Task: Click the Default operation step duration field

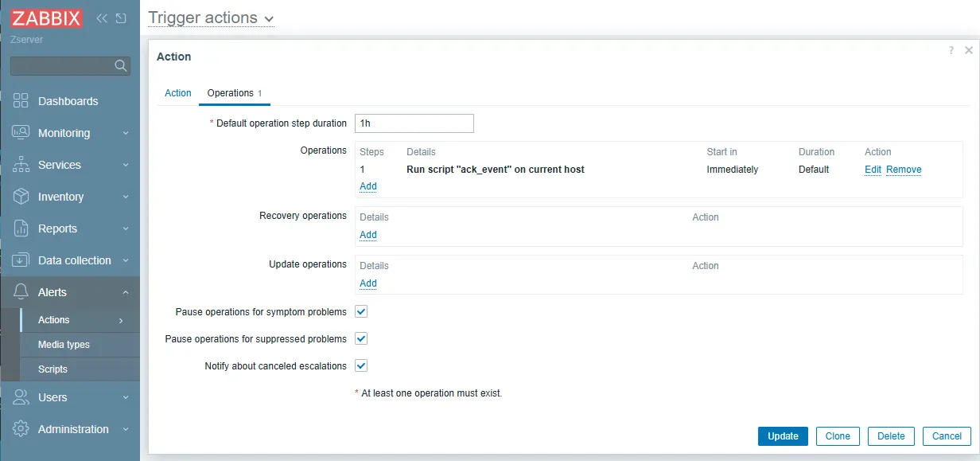Action: 414,123
